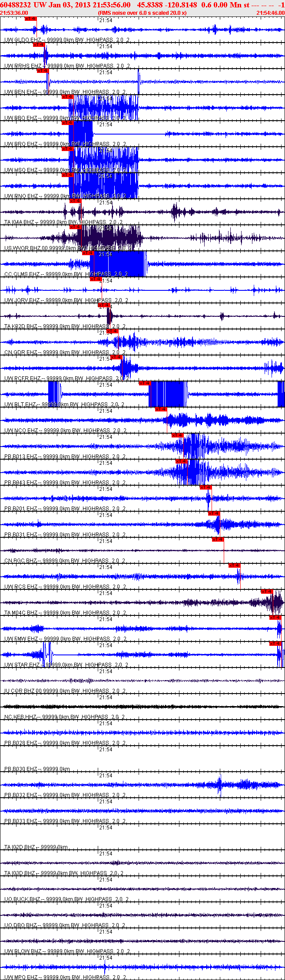The width and height of the screenshot is (285, 980).
Task: Select the NC KEB HHZ station label
Action: 65,717
